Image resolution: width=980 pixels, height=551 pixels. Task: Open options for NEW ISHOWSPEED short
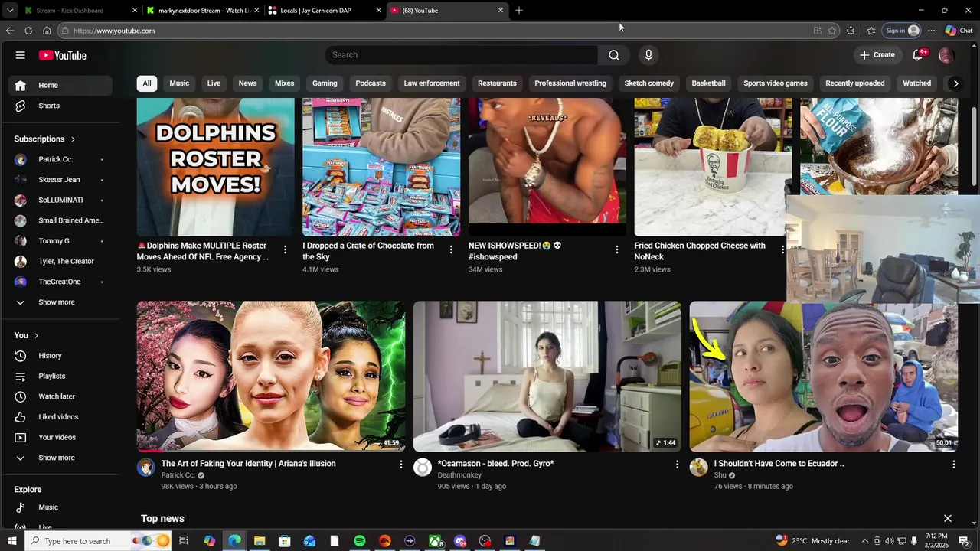pos(617,249)
